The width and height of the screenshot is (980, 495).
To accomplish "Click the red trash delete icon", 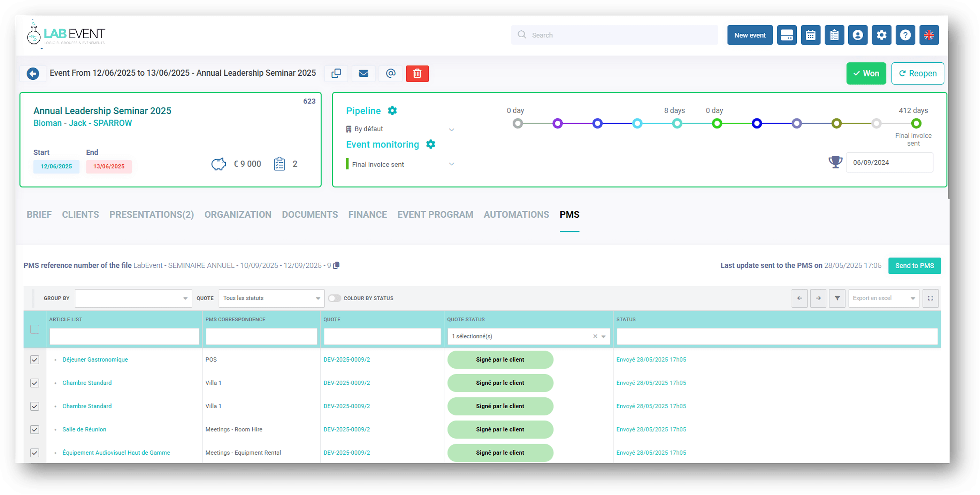I will (x=417, y=74).
